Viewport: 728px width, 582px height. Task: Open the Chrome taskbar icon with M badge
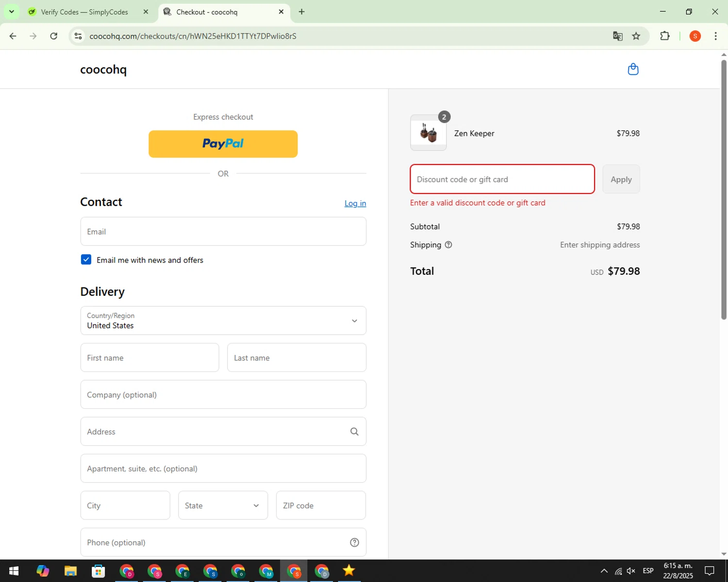(266, 571)
